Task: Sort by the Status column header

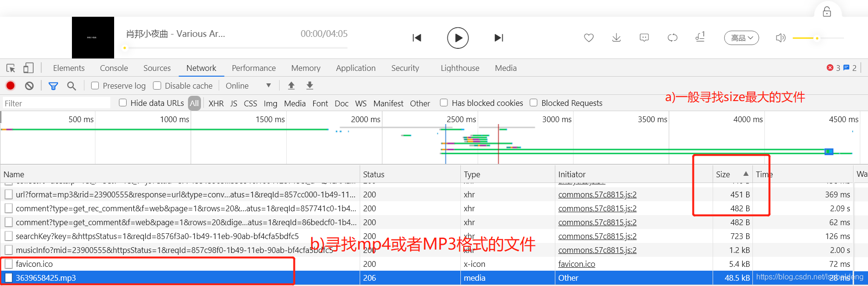Action: pyautogui.click(x=410, y=174)
